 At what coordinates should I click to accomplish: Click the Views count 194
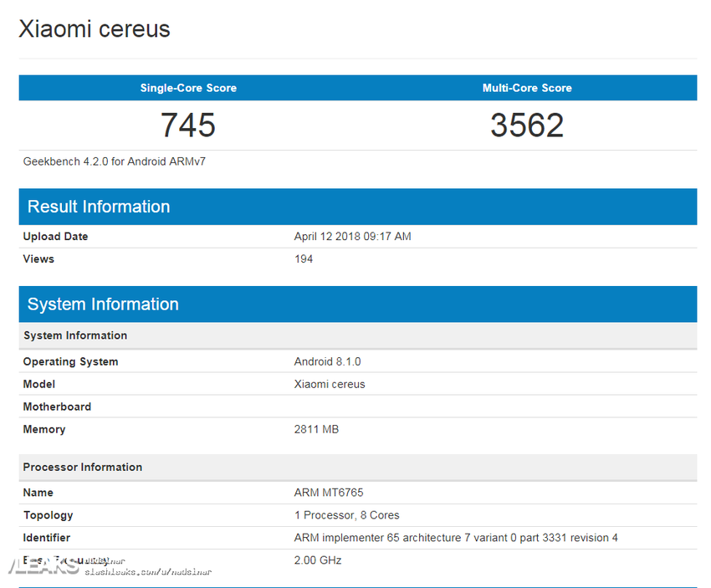point(304,258)
